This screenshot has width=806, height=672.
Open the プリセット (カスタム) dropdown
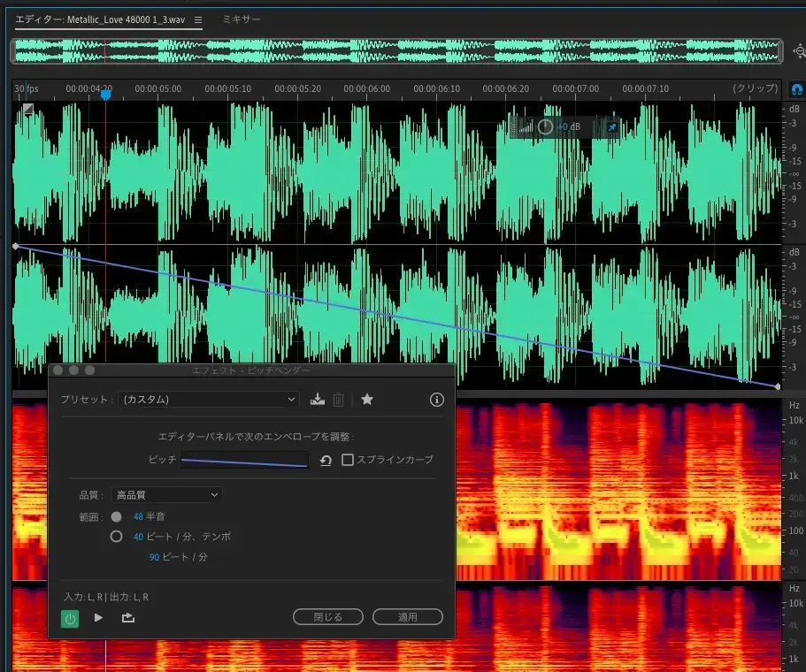(x=208, y=399)
